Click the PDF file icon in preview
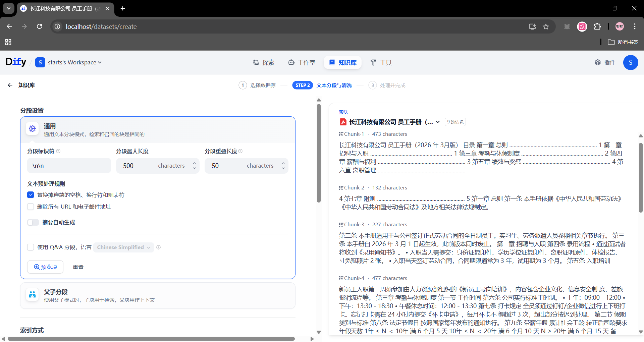 point(343,122)
